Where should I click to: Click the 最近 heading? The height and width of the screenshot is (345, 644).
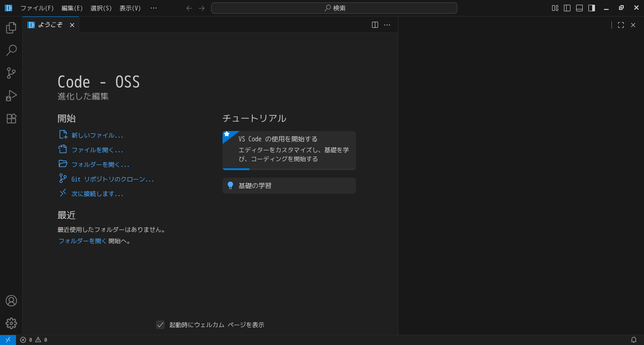66,215
